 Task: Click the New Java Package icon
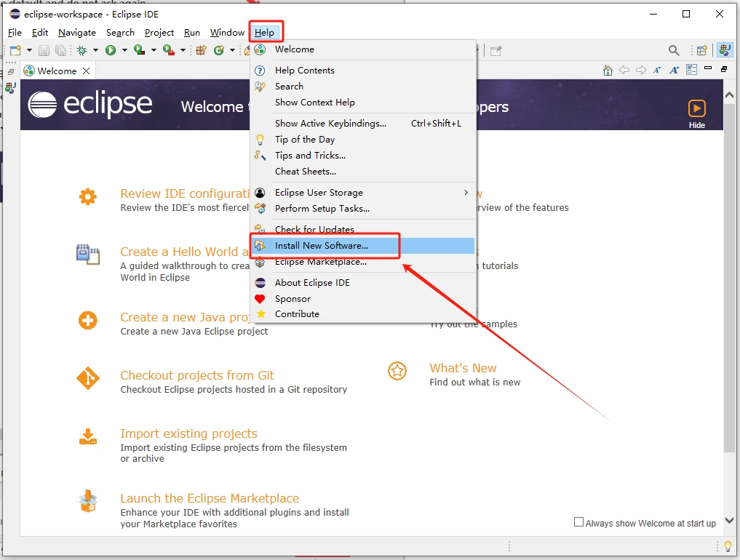pyautogui.click(x=202, y=50)
